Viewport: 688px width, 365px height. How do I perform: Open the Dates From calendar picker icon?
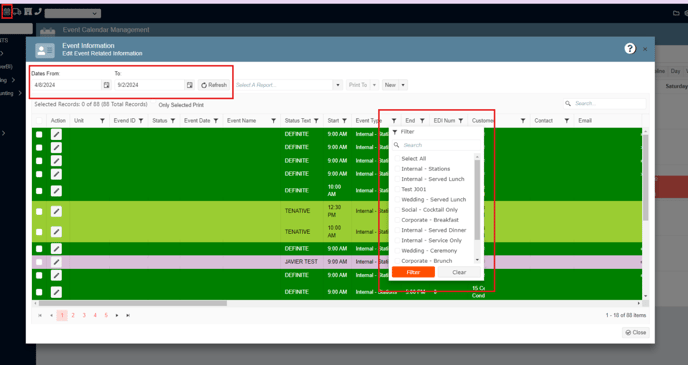pyautogui.click(x=106, y=85)
